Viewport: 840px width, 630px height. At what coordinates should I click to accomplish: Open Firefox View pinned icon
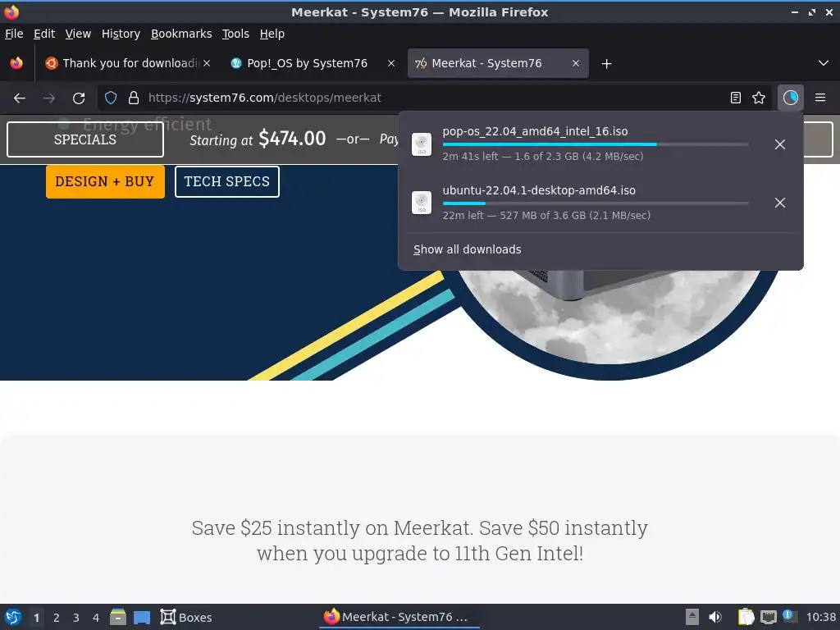click(x=16, y=63)
